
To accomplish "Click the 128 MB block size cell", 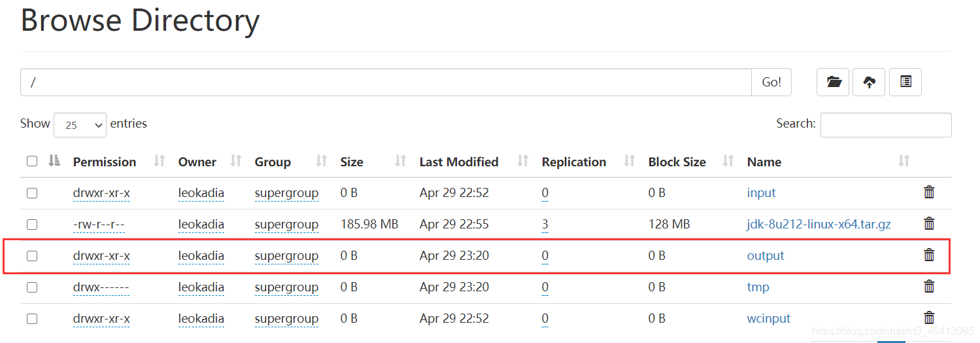I will click(669, 224).
